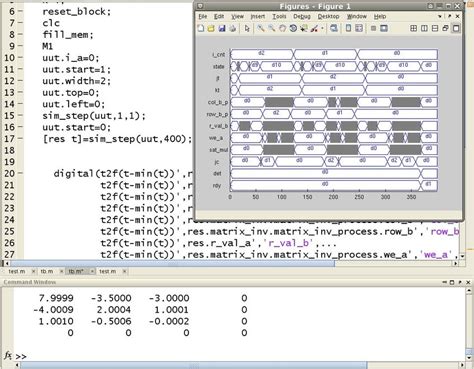Image resolution: width=474 pixels, height=369 pixels.
Task: Undock the Command Window panel
Action: point(460,282)
